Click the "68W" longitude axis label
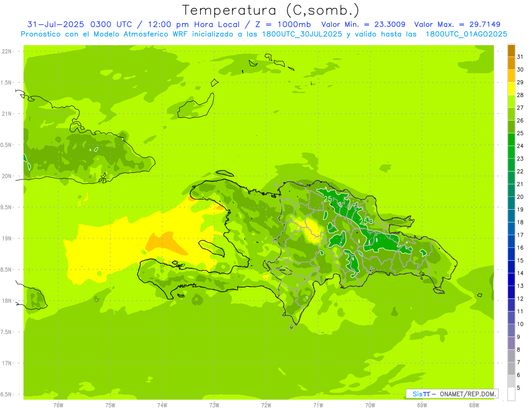532x411 pixels. (473, 405)
